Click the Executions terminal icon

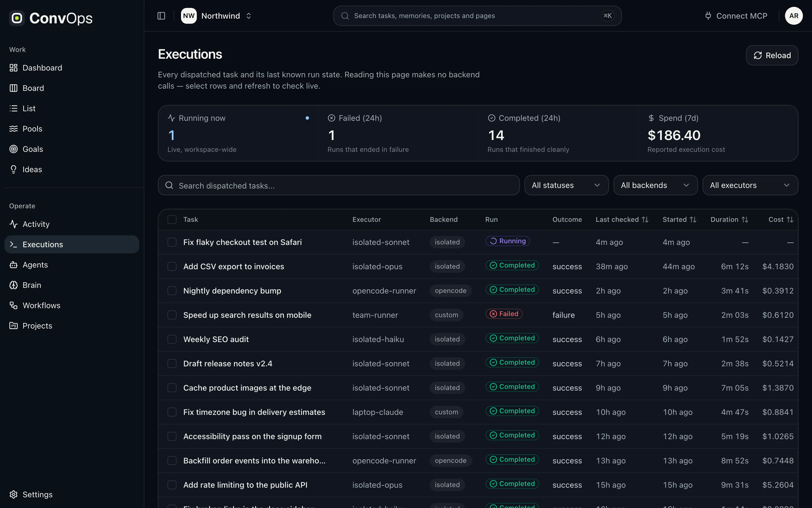point(14,245)
